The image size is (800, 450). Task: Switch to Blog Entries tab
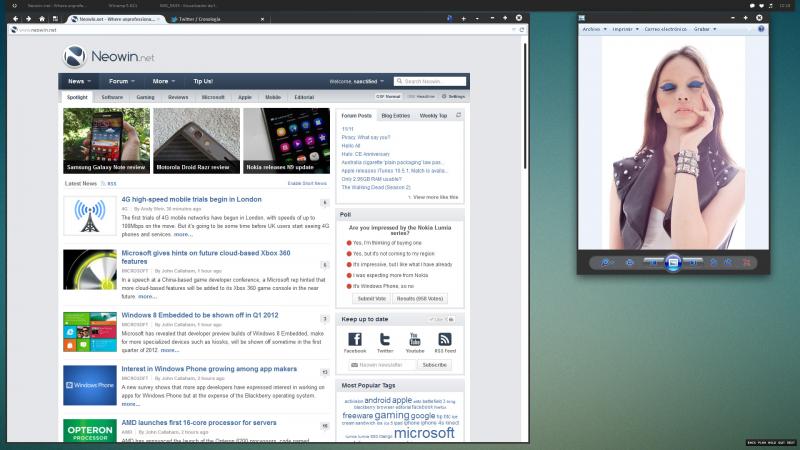[395, 116]
